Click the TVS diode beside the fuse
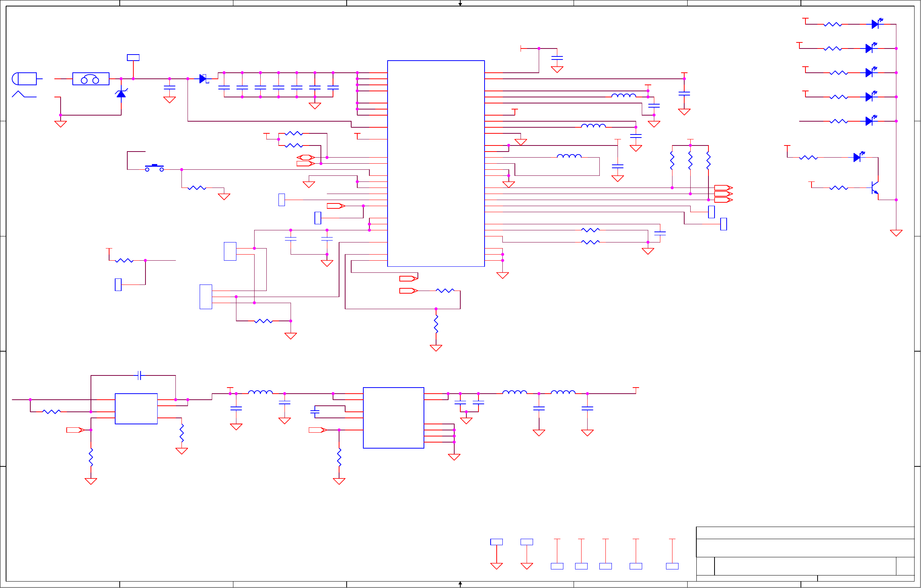The height and width of the screenshot is (588, 921). pyautogui.click(x=122, y=94)
